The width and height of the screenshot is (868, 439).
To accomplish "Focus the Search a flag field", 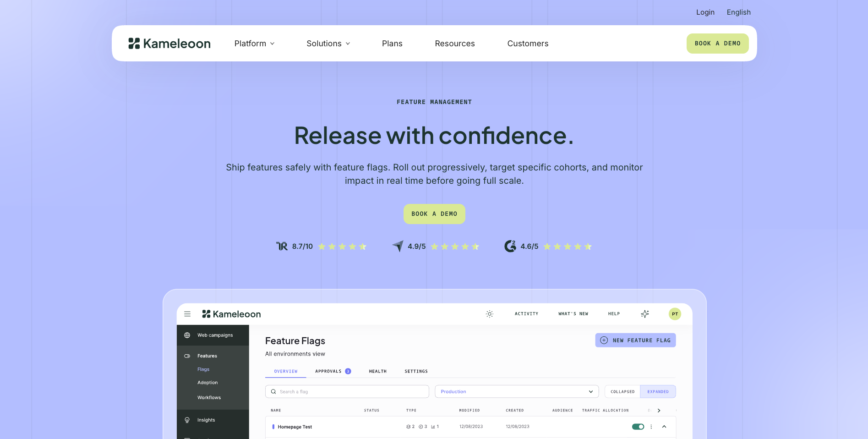I will pyautogui.click(x=347, y=392).
